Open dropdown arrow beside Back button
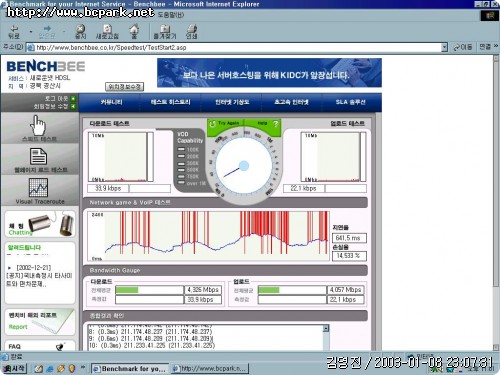The image size is (500, 375). (31, 32)
